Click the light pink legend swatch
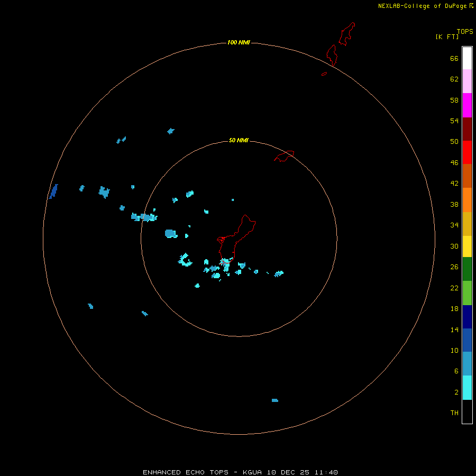 click(467, 81)
